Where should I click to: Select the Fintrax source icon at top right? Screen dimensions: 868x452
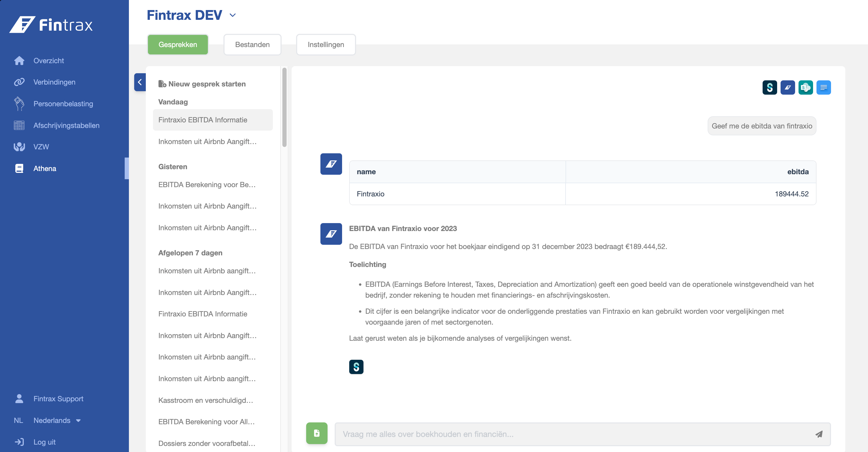tap(787, 88)
